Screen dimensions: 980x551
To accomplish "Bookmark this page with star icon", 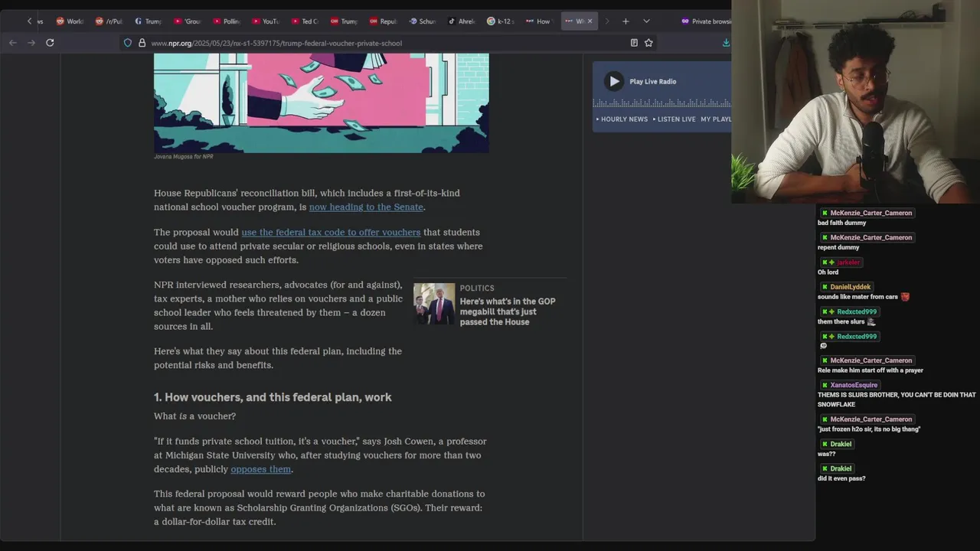I will (x=648, y=43).
